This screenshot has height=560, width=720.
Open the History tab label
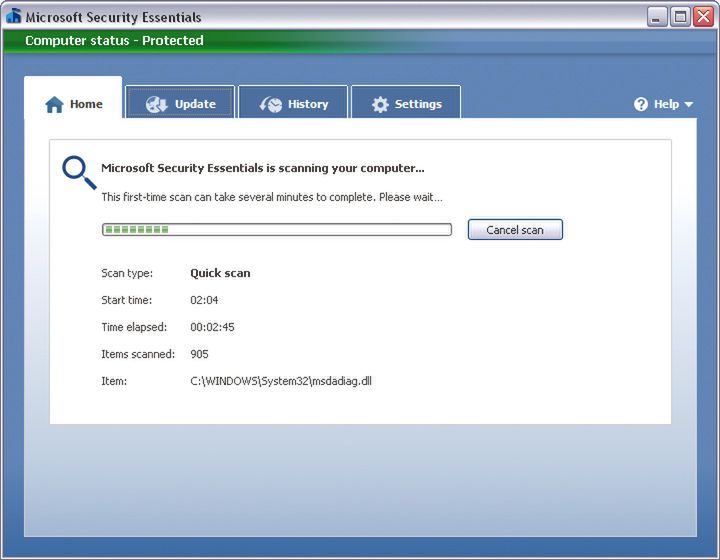pos(308,104)
